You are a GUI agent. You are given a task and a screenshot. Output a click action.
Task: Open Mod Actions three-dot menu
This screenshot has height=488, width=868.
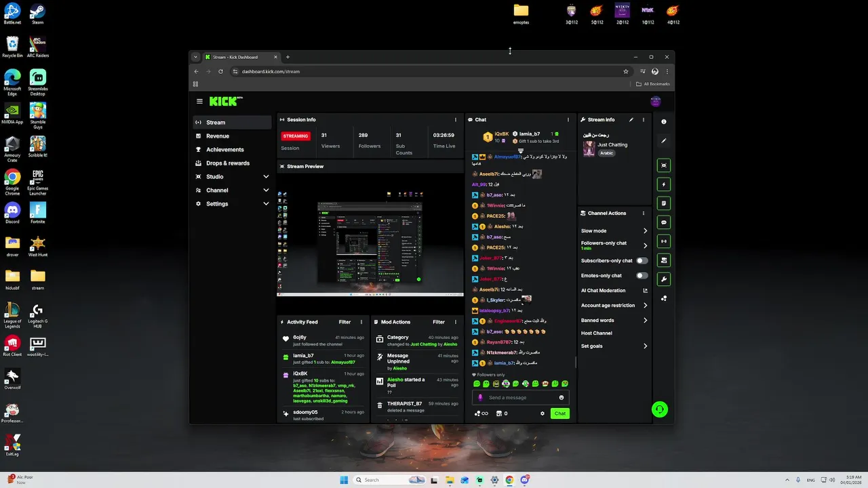click(x=456, y=322)
